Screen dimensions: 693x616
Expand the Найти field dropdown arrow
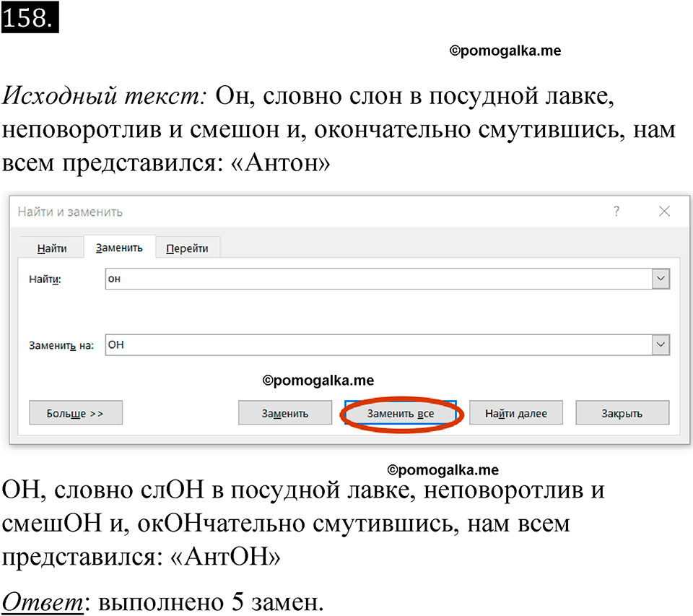point(661,279)
